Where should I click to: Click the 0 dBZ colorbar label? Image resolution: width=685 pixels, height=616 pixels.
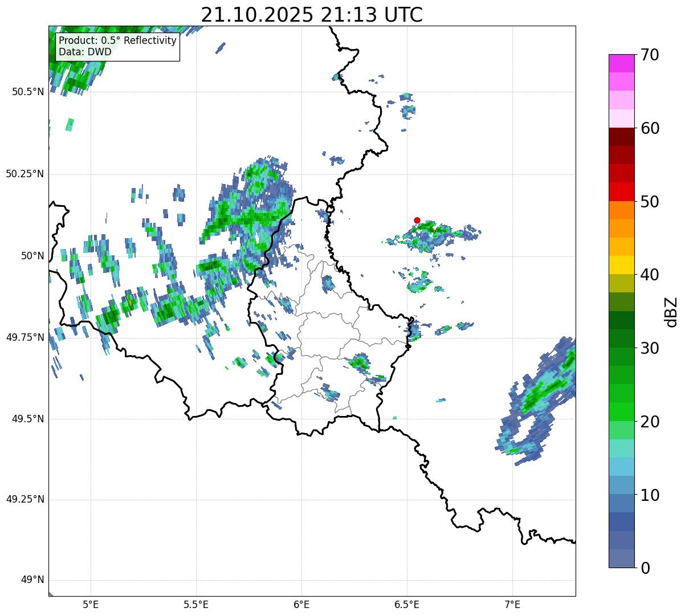pos(646,568)
